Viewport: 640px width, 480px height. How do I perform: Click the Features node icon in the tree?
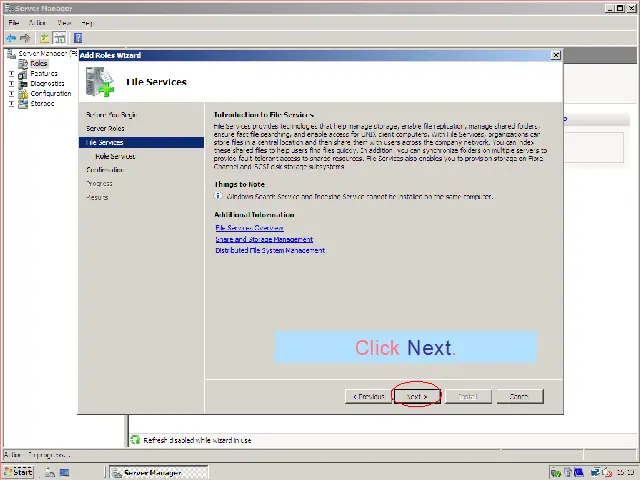pyautogui.click(x=23, y=74)
